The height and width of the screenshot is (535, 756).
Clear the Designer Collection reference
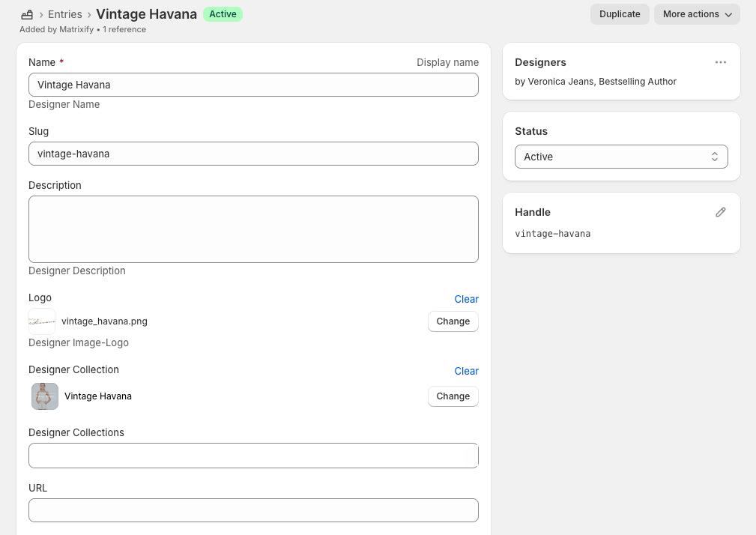point(466,371)
